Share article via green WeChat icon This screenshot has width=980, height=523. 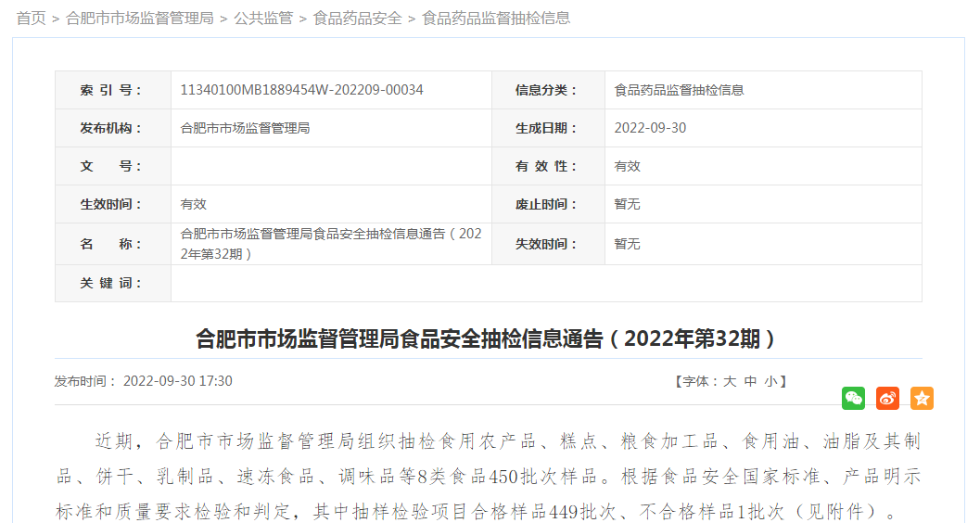click(853, 399)
